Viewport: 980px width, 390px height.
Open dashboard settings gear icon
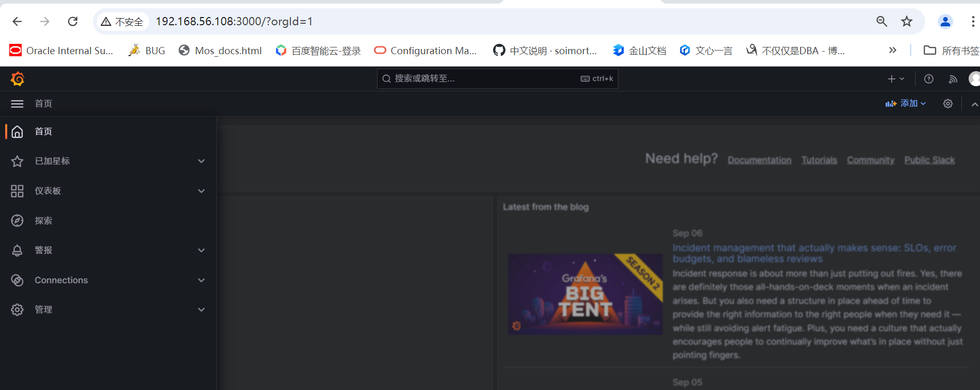pos(948,104)
